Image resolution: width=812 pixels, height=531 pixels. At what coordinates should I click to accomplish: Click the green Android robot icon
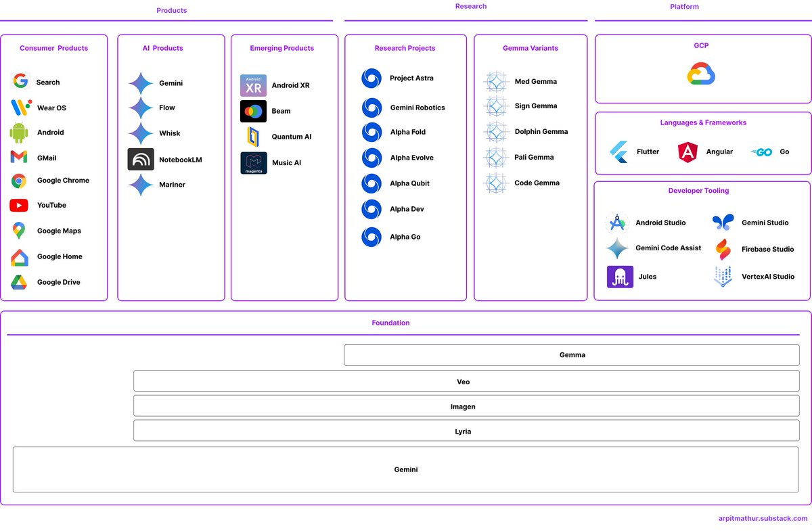pyautogui.click(x=19, y=133)
